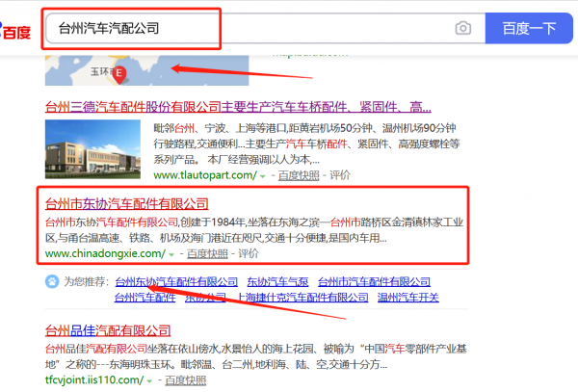
Task: Open the www.chinadongxie.com URL link
Action: (105, 253)
